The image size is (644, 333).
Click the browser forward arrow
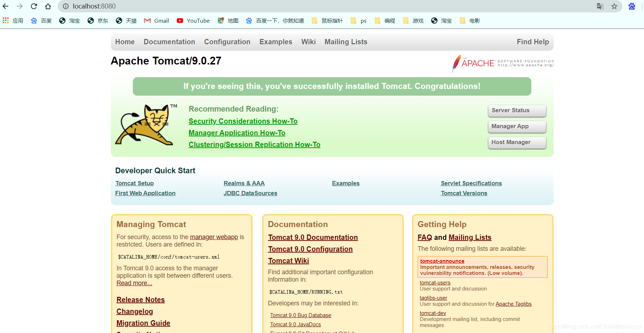coord(20,6)
